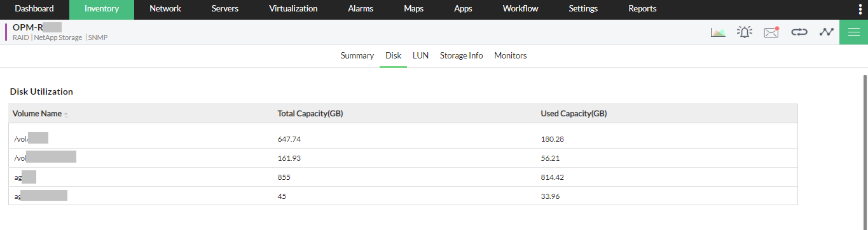The height and width of the screenshot is (230, 868).
Task: Open the green hamburger menu
Action: pyautogui.click(x=853, y=32)
